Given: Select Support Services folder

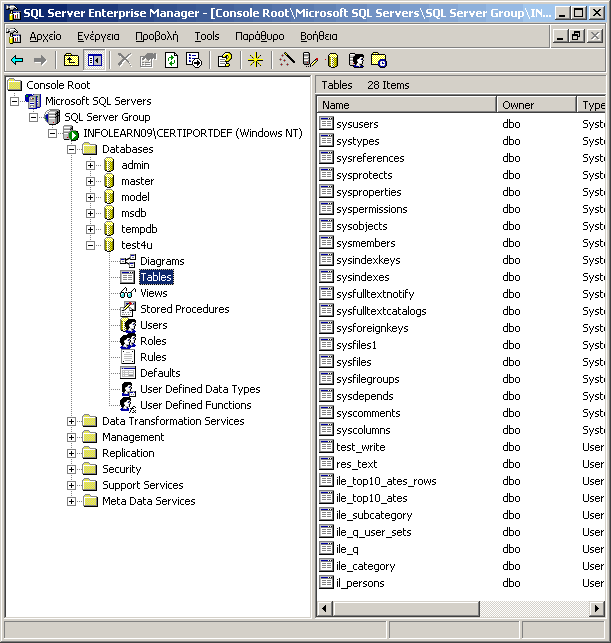Looking at the screenshot, I should pyautogui.click(x=142, y=485).
